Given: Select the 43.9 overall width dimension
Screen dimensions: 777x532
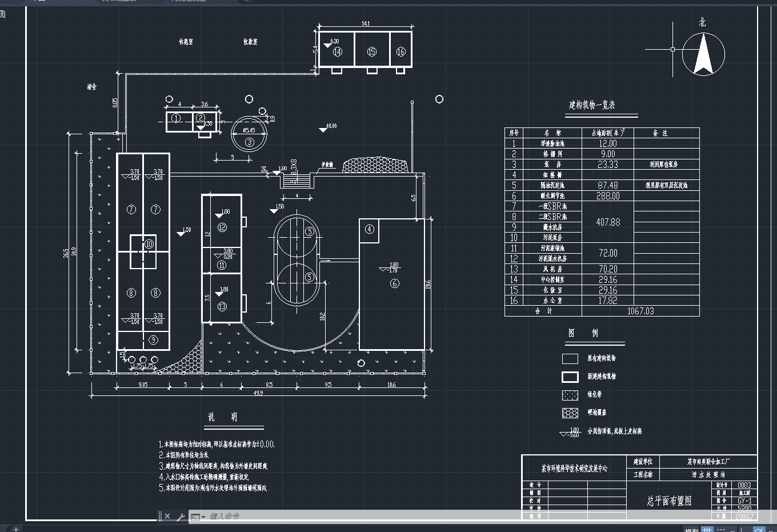Looking at the screenshot, I should tap(258, 393).
